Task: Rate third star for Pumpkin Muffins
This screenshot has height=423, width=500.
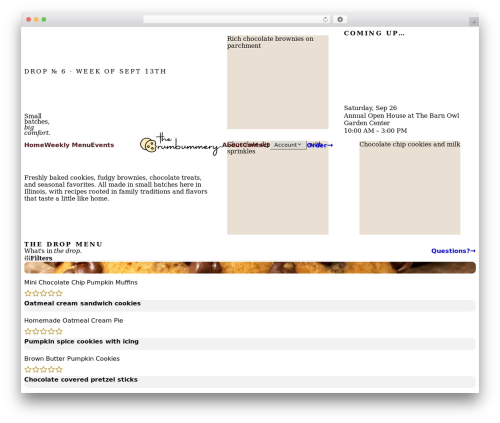Action: 44,293
